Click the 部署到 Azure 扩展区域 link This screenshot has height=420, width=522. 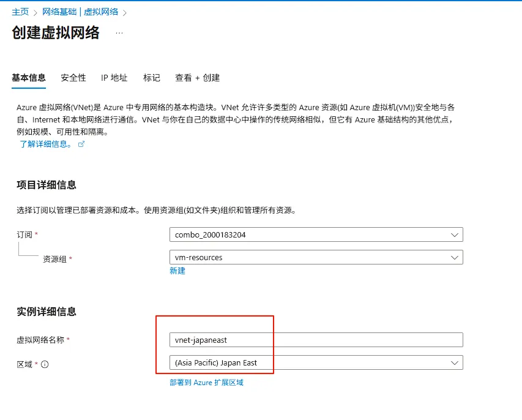pyautogui.click(x=206, y=382)
